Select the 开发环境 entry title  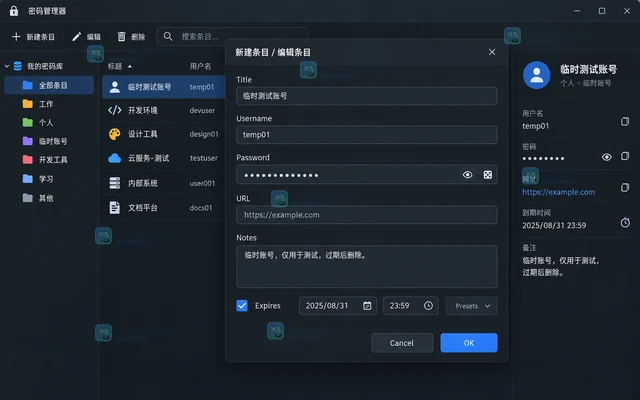[142, 110]
